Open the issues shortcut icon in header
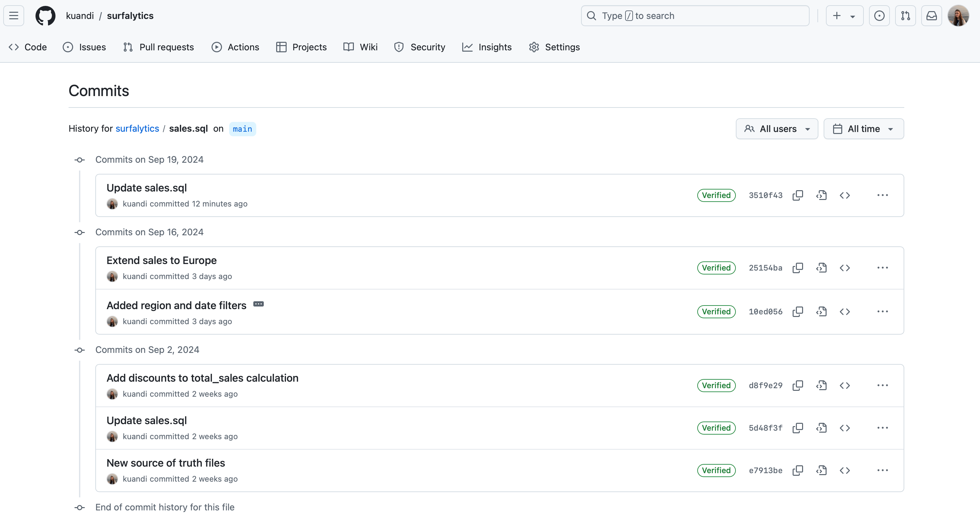This screenshot has width=980, height=530. pos(879,16)
